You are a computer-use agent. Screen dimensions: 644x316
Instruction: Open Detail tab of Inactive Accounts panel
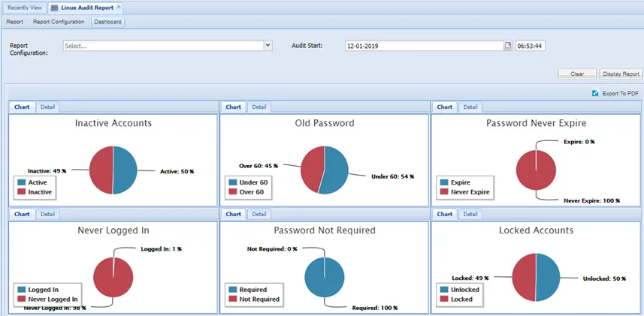point(47,107)
